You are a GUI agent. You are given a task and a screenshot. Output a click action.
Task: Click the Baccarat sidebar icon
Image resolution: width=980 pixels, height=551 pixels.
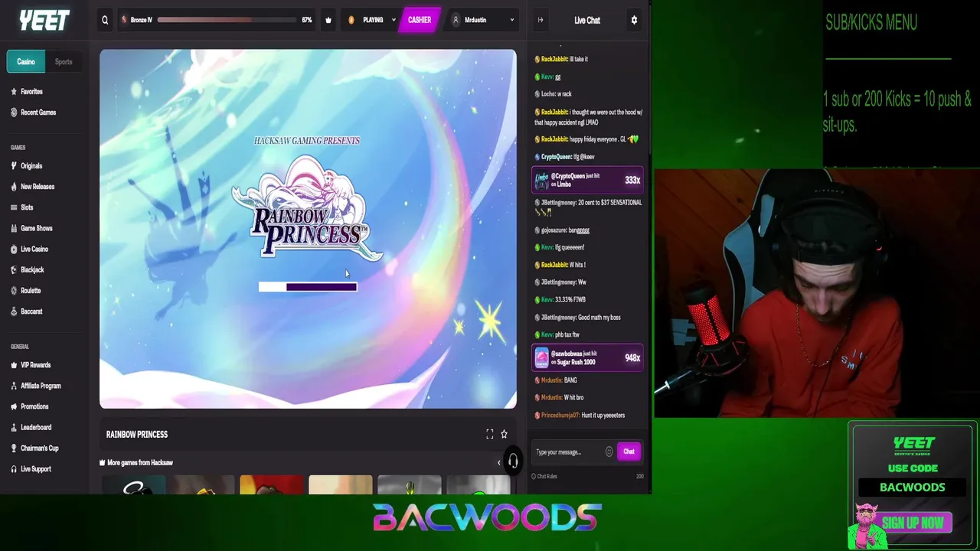point(14,311)
